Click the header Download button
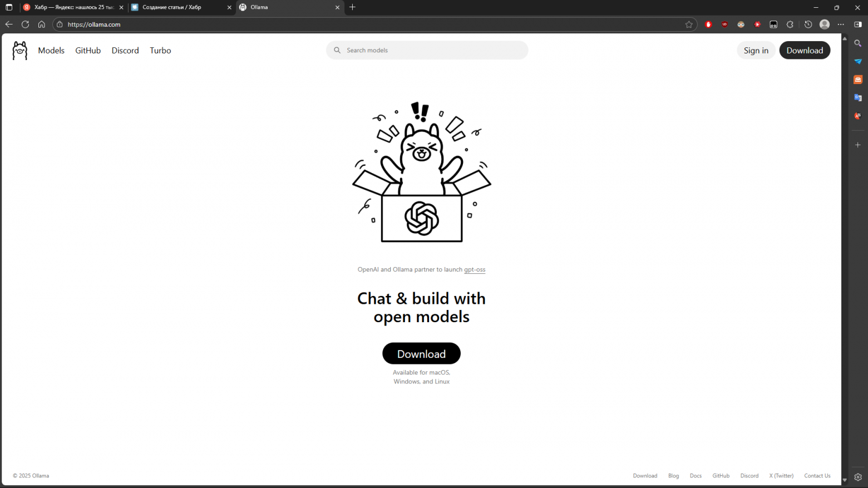The height and width of the screenshot is (488, 868). (x=805, y=51)
